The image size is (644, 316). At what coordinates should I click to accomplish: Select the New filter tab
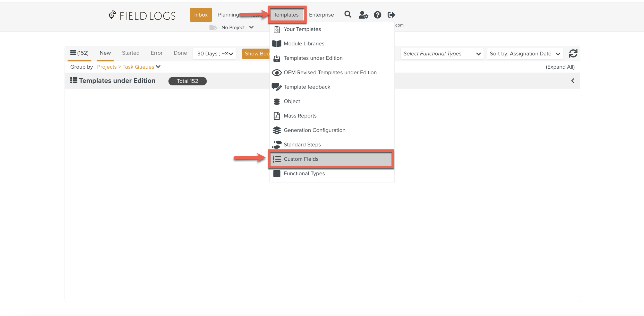[105, 53]
